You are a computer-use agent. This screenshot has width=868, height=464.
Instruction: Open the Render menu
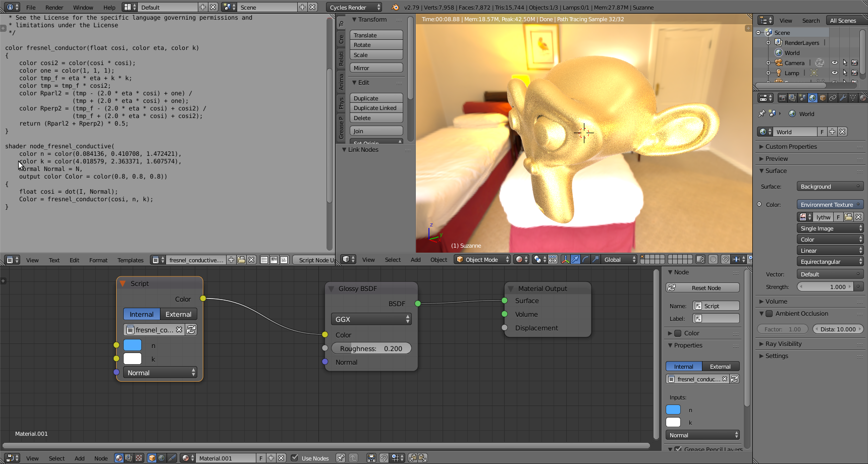pyautogui.click(x=55, y=8)
